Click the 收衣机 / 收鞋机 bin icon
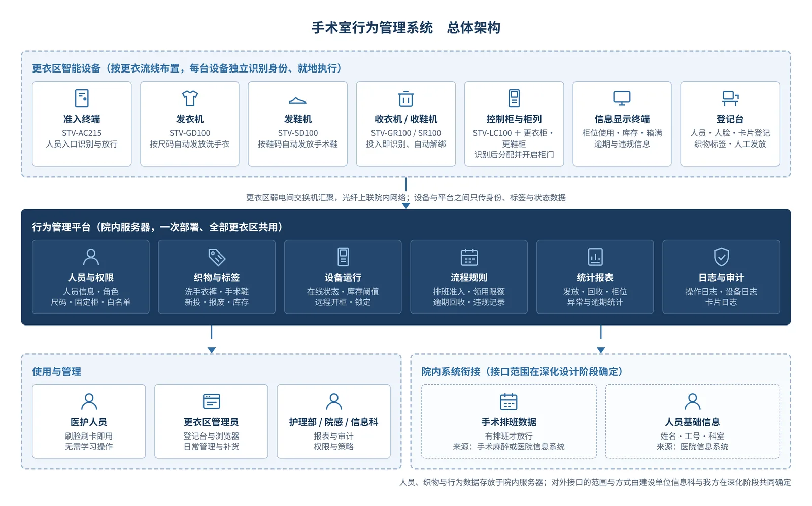Viewport: 812px width, 506px height. coord(406,98)
